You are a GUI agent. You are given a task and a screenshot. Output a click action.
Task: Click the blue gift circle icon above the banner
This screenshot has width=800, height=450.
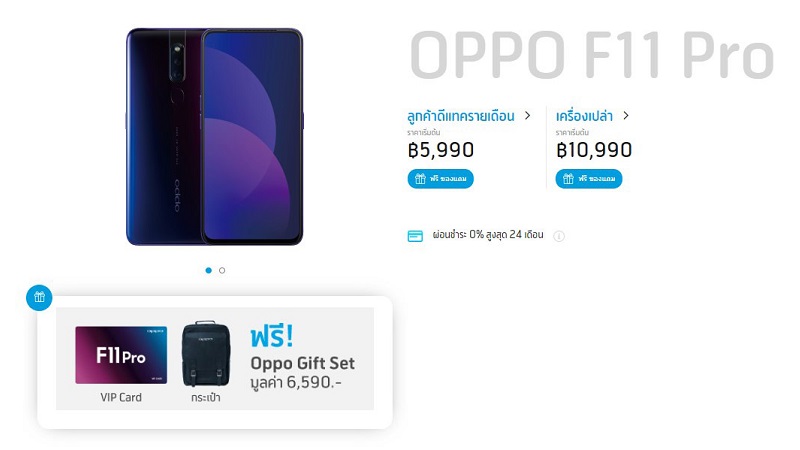tap(39, 297)
